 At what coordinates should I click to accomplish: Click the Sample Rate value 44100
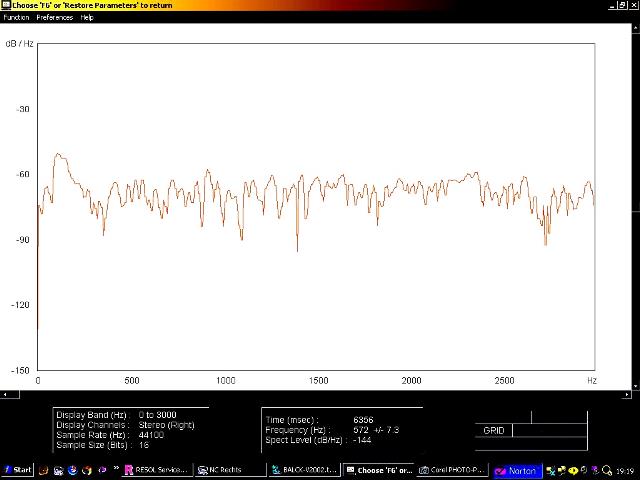pos(151,435)
